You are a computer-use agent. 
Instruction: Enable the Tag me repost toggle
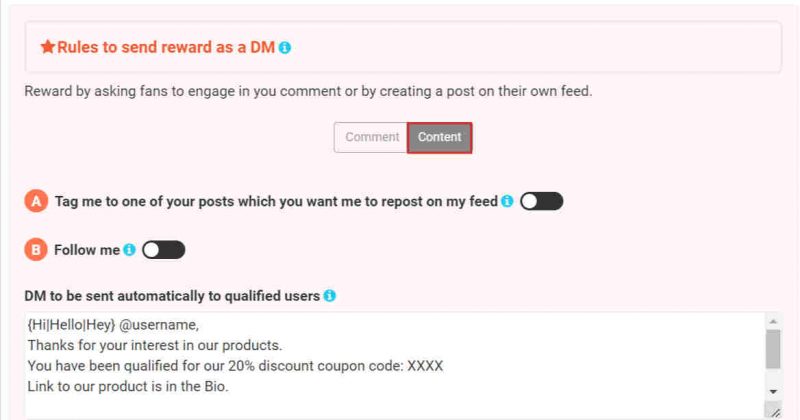[x=541, y=201]
